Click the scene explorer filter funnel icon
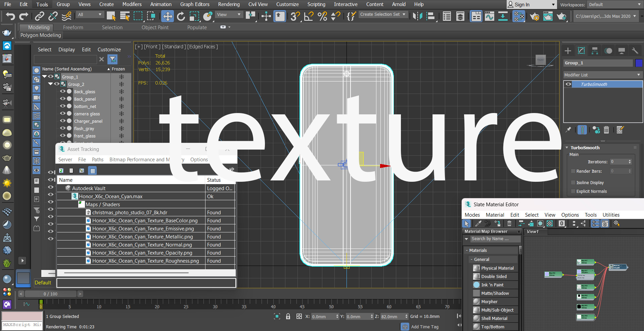This screenshot has width=644, height=331. click(x=113, y=59)
